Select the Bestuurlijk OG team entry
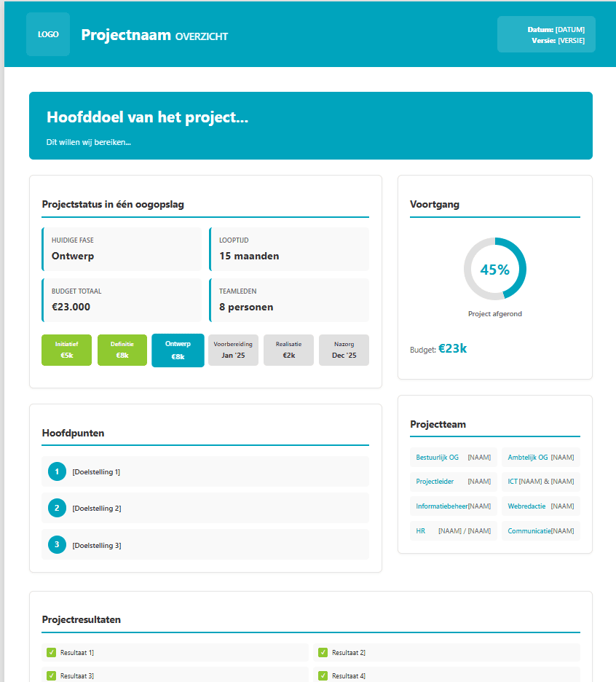Viewport: 616px width, 682px height. pos(453,457)
